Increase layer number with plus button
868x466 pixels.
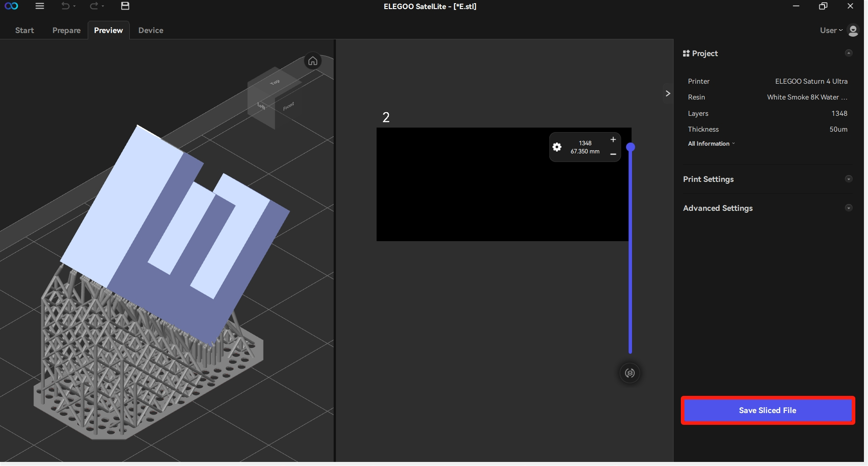613,140
